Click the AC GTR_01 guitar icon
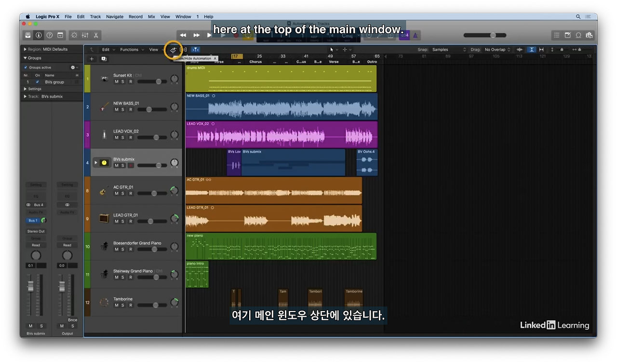Viewport: 617px width, 364px height. click(105, 190)
